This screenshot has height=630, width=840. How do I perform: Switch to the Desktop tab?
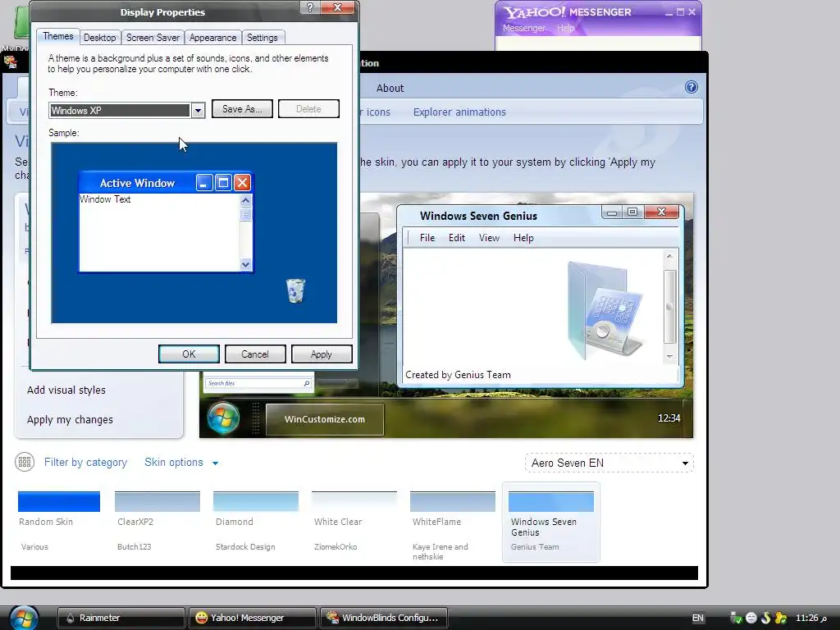[x=99, y=38]
